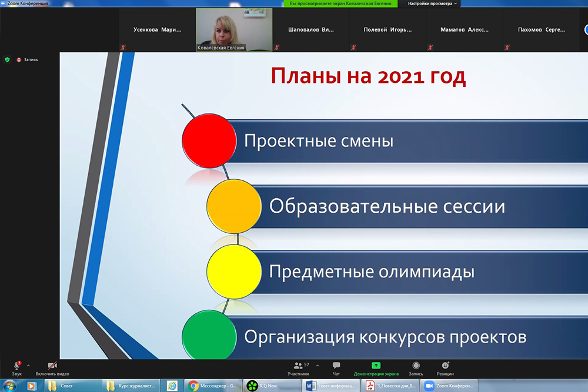This screenshot has height=392, width=588.
Task: Open the Реакции reactions menu
Action: [x=445, y=368]
